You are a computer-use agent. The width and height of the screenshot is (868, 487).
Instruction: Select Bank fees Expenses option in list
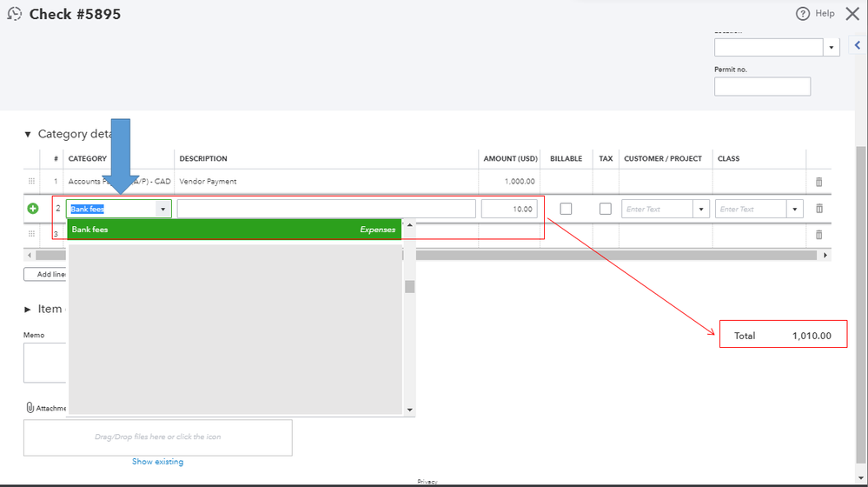pyautogui.click(x=235, y=230)
